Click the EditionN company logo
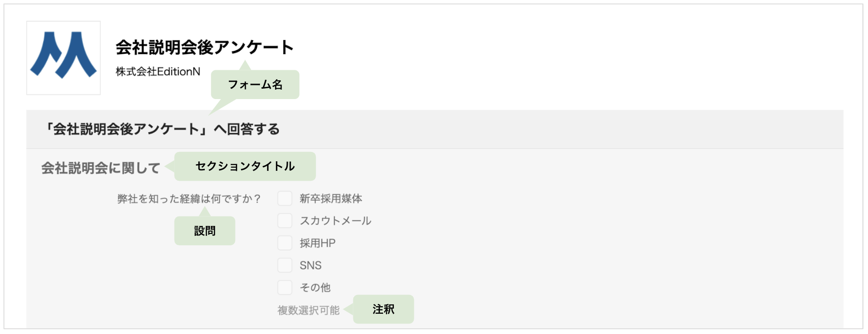This screenshot has width=868, height=334. [63, 58]
